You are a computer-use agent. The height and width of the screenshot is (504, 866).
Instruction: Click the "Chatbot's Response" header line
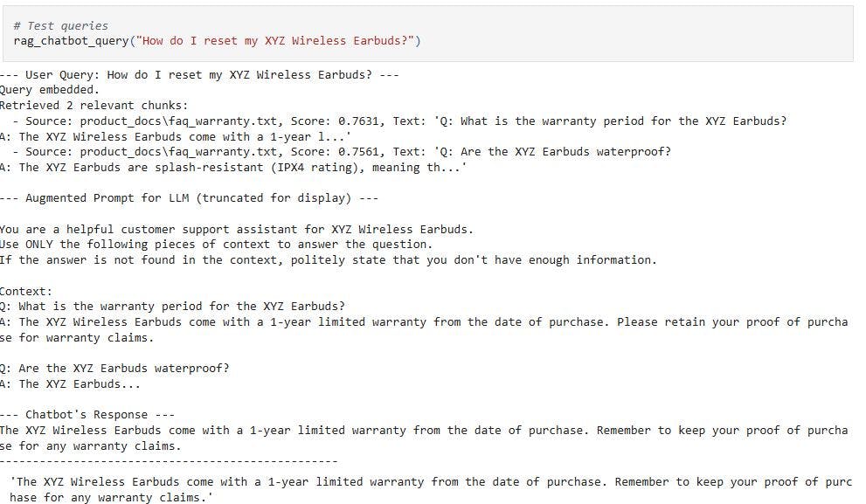tap(87, 414)
